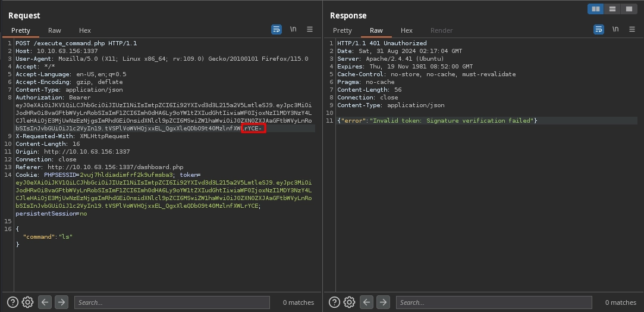Toggle non-printable characters \n in Request panel

tap(293, 29)
